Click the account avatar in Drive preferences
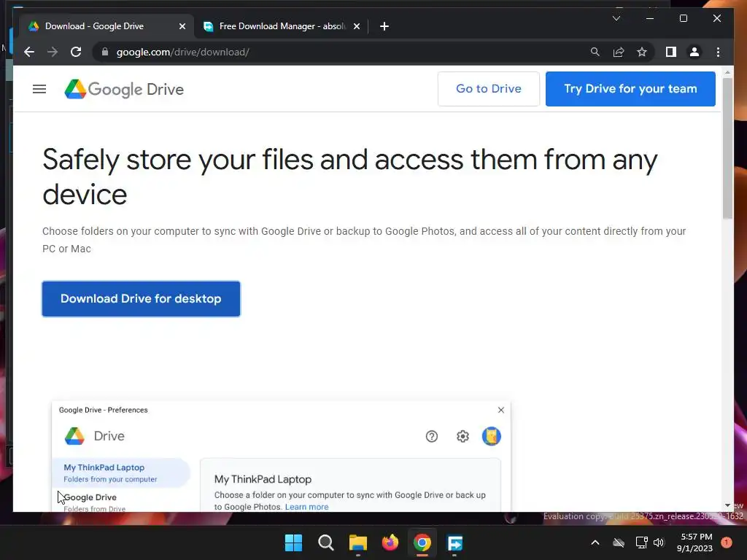This screenshot has height=560, width=747. (x=491, y=436)
